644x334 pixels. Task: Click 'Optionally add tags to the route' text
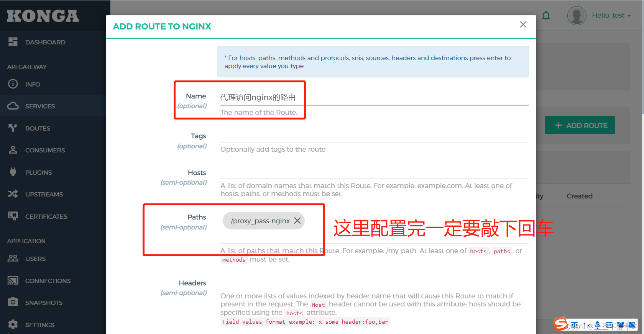273,149
